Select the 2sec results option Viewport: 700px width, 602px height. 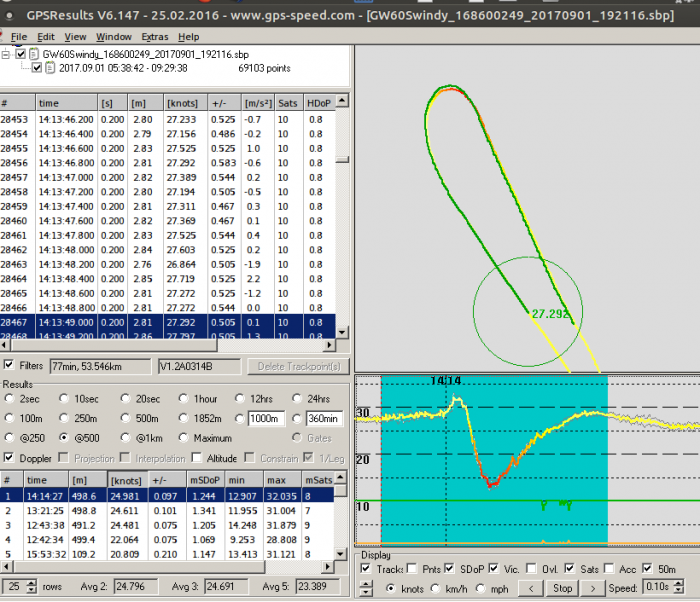click(9, 398)
